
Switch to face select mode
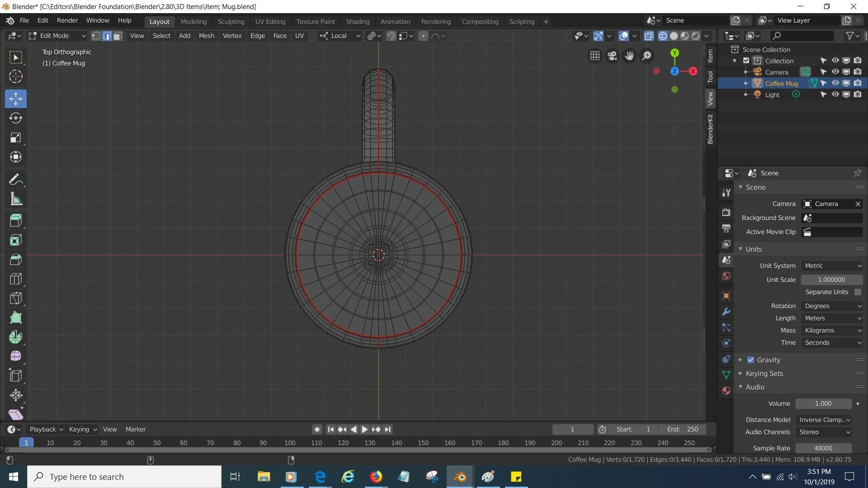[118, 36]
